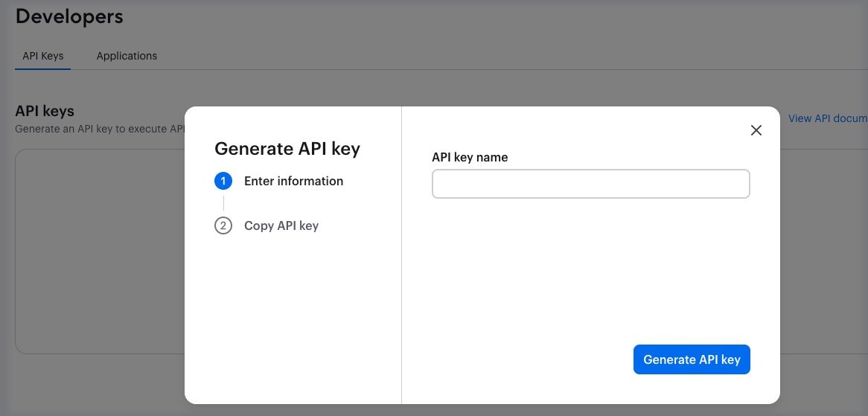Close the Generate API key dialog

tap(756, 130)
